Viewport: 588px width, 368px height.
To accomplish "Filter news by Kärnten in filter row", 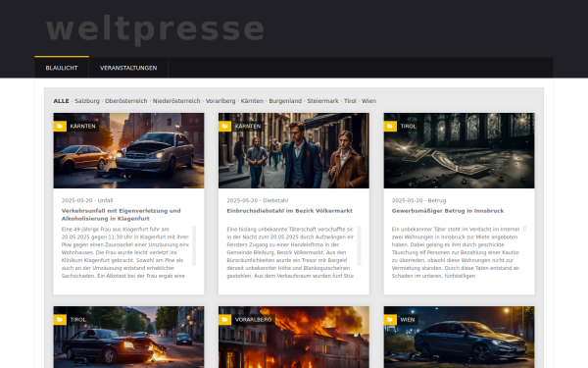I will 252,101.
